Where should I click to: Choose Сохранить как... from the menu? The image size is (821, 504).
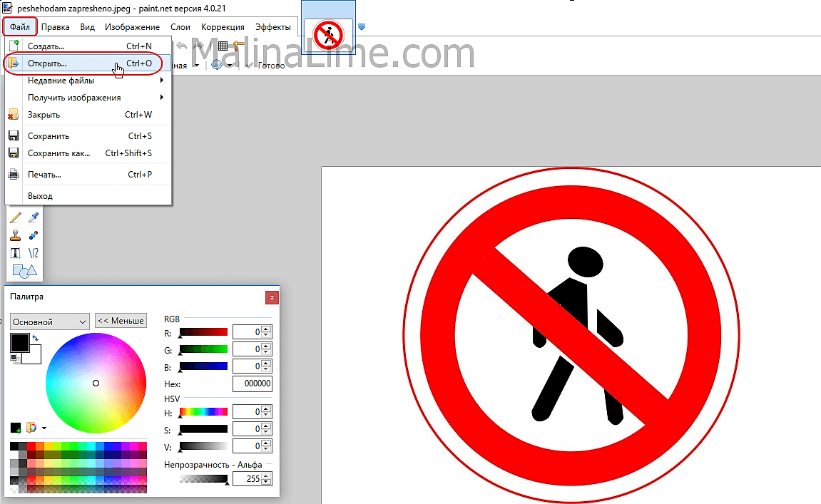[59, 153]
